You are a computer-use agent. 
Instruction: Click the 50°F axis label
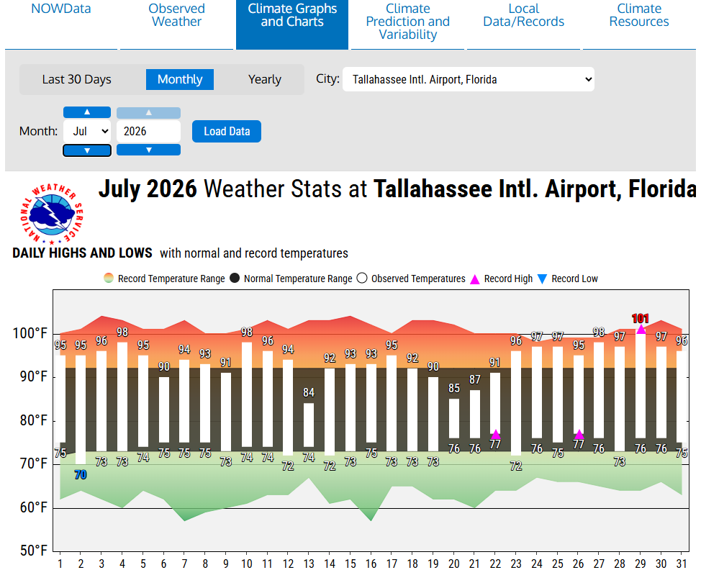pos(33,551)
